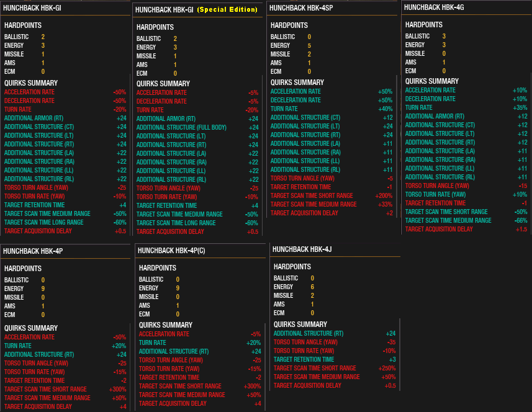The image size is (532, 412).
Task: Select TARGET SCAN TIME MEDIUM RANGE +50% in HBK-4J
Action: [x=335, y=377]
